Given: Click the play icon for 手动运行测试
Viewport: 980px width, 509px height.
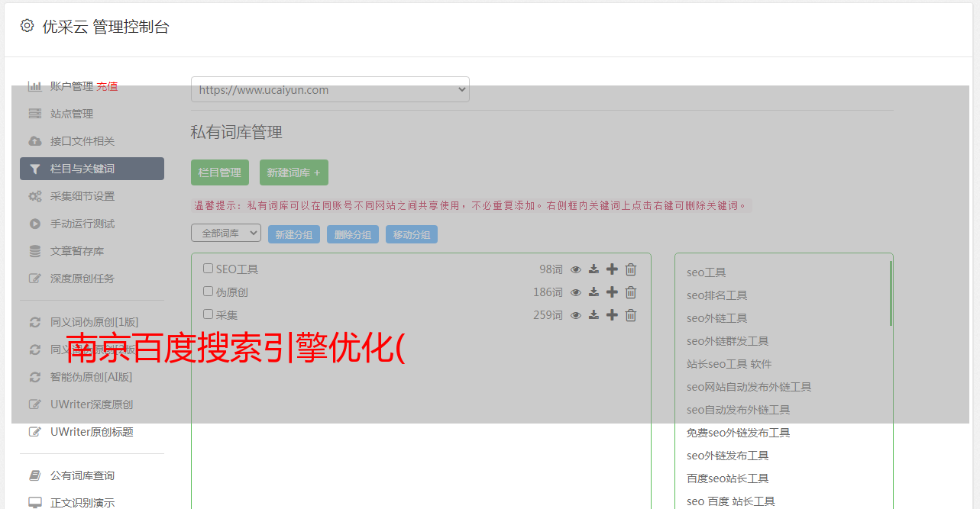Looking at the screenshot, I should 35,224.
